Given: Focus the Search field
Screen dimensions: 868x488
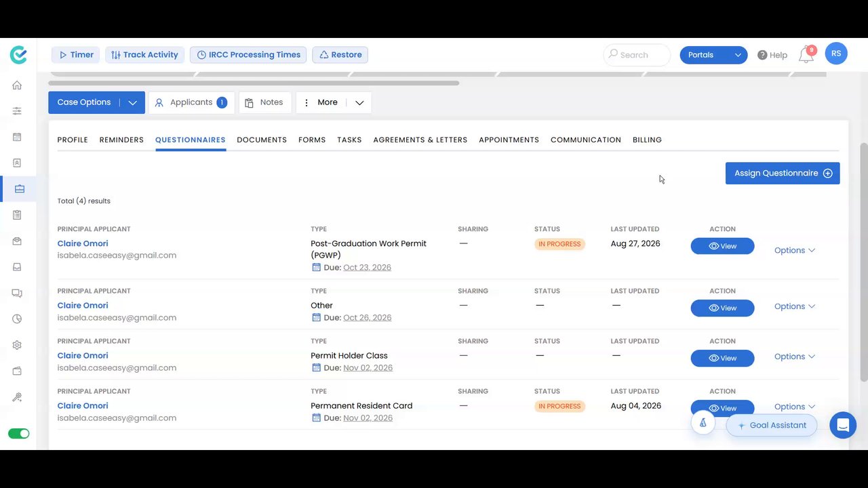Looking at the screenshot, I should tap(637, 55).
